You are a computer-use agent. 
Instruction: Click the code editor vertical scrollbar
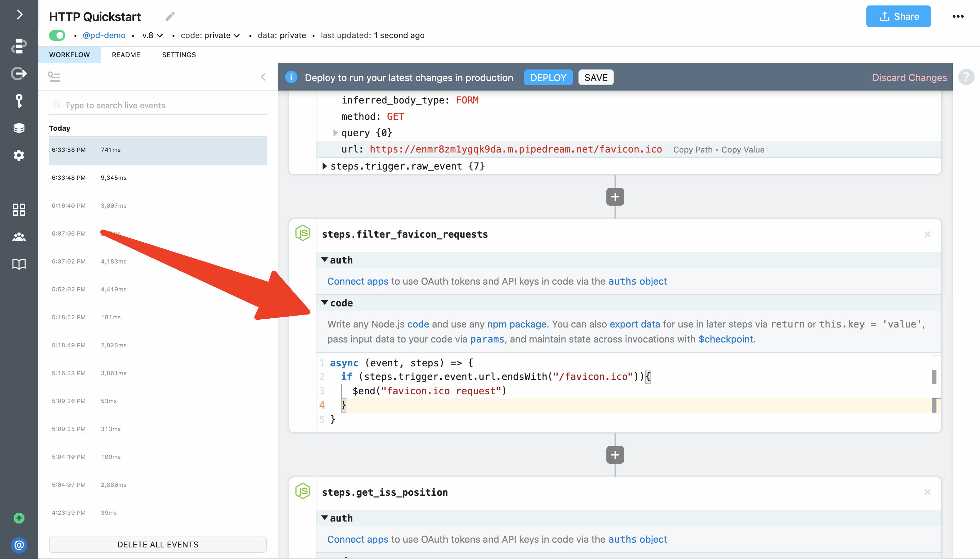tap(934, 377)
